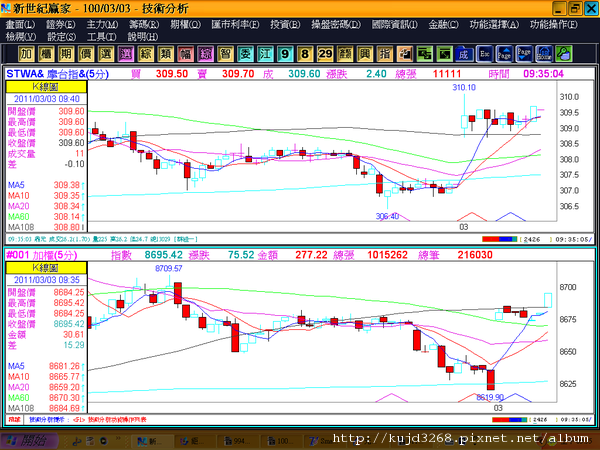Open the 工具(T) menu
The image size is (600, 450).
click(101, 37)
